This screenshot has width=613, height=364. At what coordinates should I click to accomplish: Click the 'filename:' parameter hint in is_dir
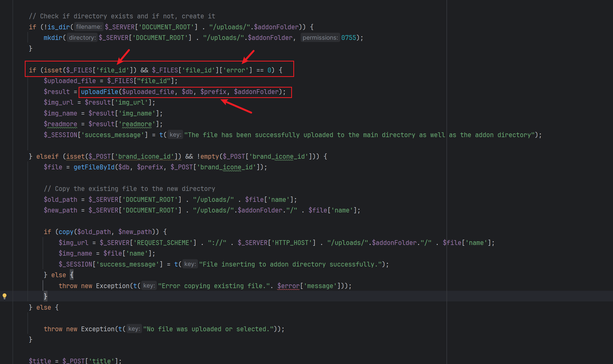pyautogui.click(x=89, y=27)
